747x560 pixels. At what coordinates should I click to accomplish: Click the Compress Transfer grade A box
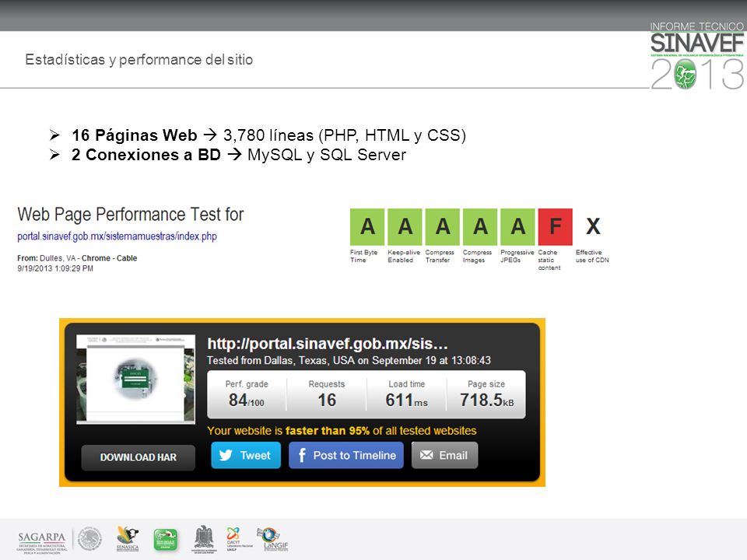coord(443,226)
